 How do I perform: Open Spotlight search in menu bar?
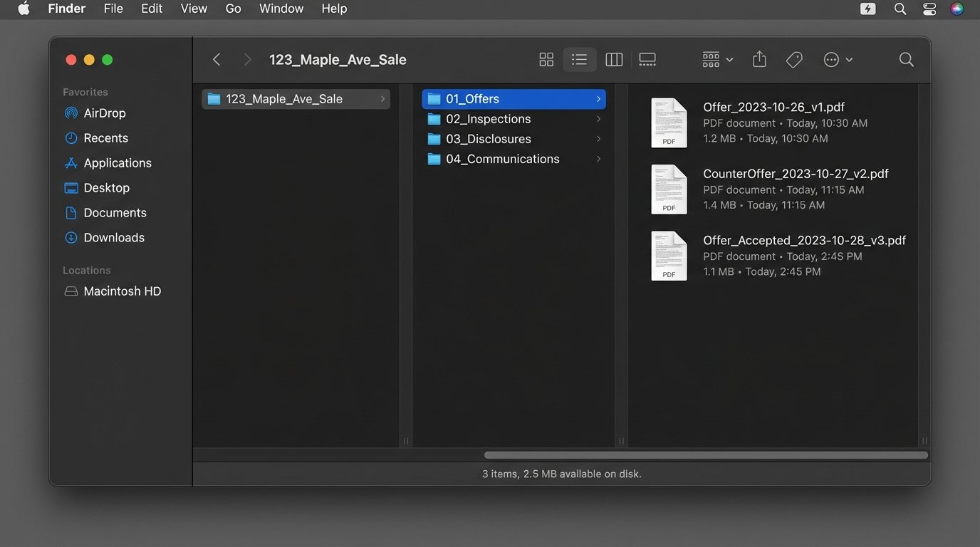point(900,9)
